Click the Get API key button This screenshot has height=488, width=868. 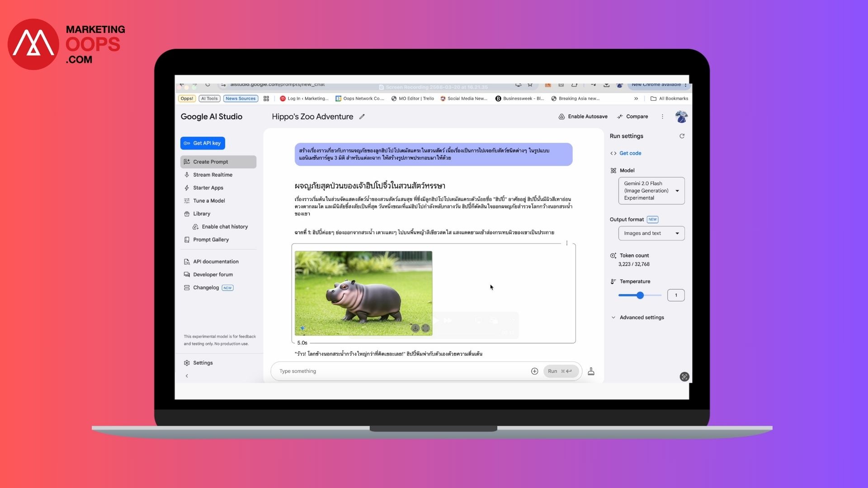[203, 143]
